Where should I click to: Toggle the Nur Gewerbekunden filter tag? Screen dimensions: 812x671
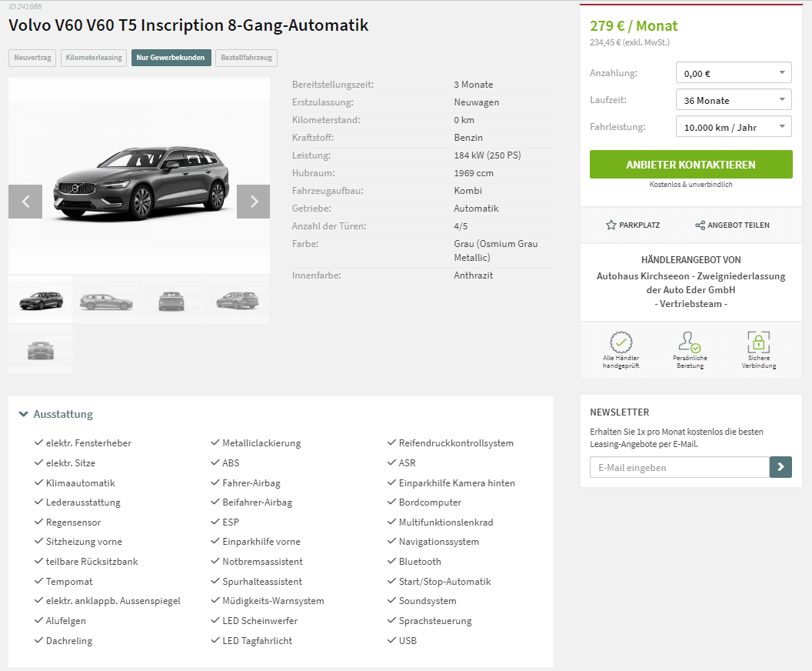[x=171, y=58]
